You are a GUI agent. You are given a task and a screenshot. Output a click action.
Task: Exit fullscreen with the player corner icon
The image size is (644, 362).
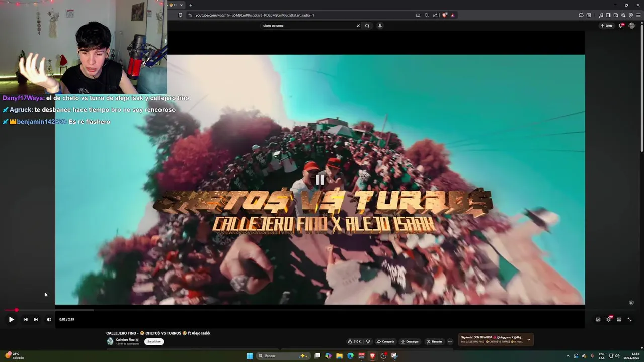[629, 319]
